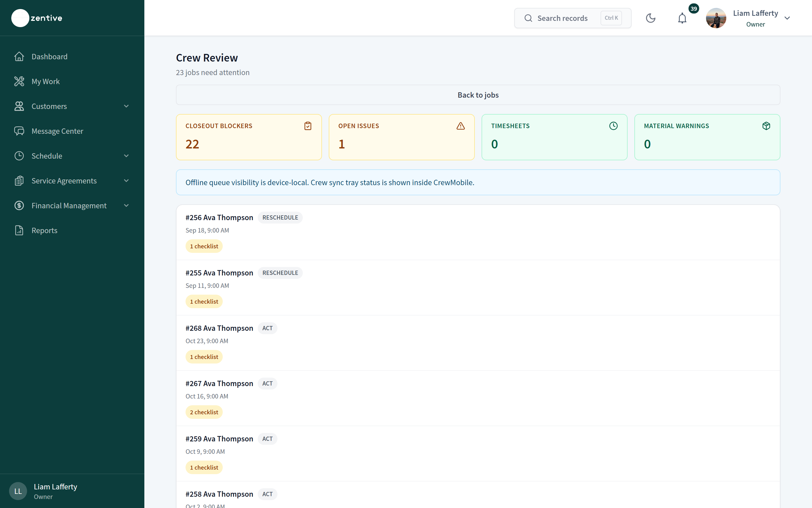This screenshot has height=508, width=812.
Task: Expand the Schedule submenu chevron
Action: tap(126, 156)
